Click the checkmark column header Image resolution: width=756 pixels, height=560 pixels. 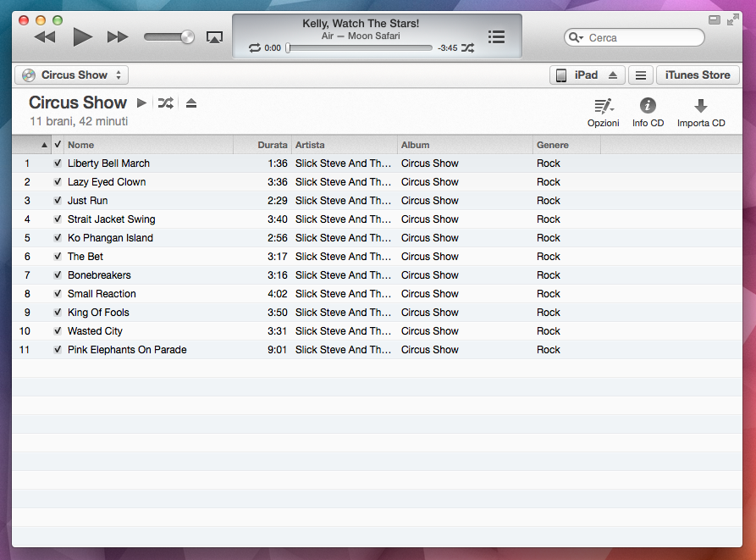pos(58,144)
